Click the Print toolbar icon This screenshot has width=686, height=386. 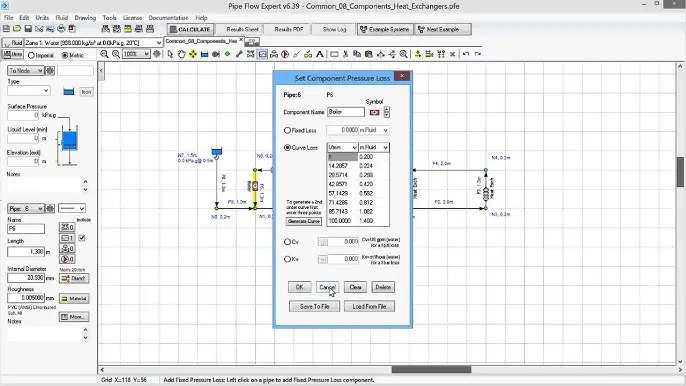[x=61, y=29]
